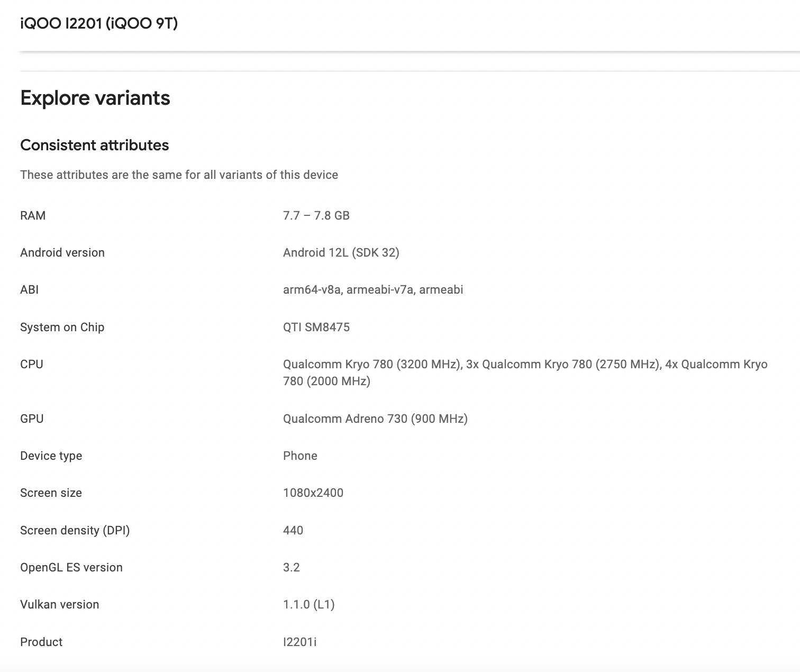This screenshot has width=800, height=672.
Task: Click the QTI SM8475 chip value
Action: 316,327
